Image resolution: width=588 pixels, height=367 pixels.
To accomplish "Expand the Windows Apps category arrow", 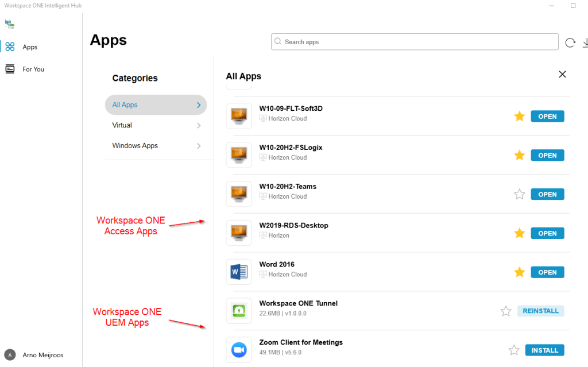I will (x=199, y=146).
